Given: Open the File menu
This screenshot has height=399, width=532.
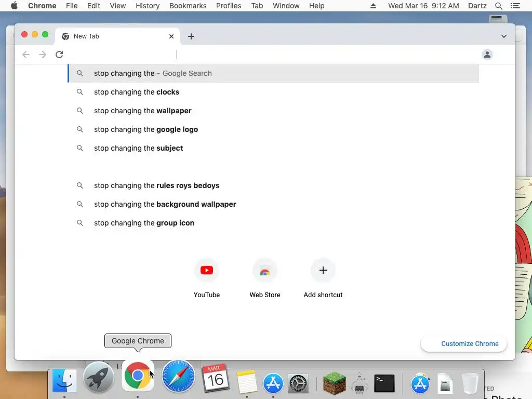Looking at the screenshot, I should pyautogui.click(x=72, y=6).
